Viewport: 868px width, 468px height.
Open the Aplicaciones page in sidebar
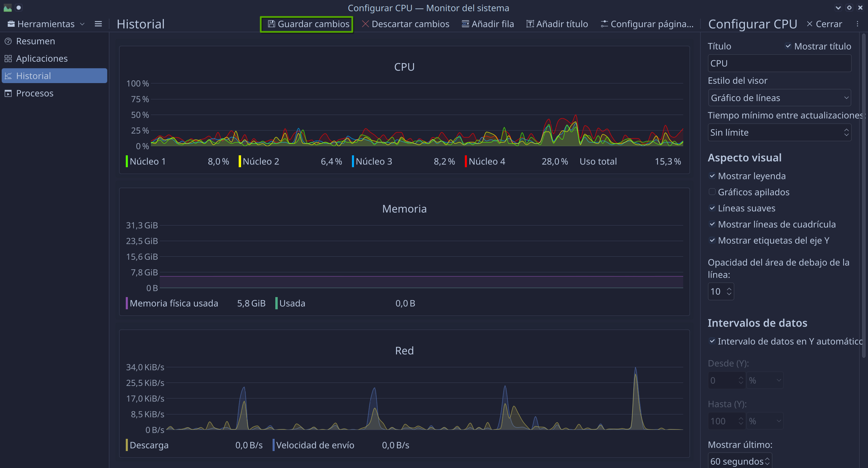[42, 59]
